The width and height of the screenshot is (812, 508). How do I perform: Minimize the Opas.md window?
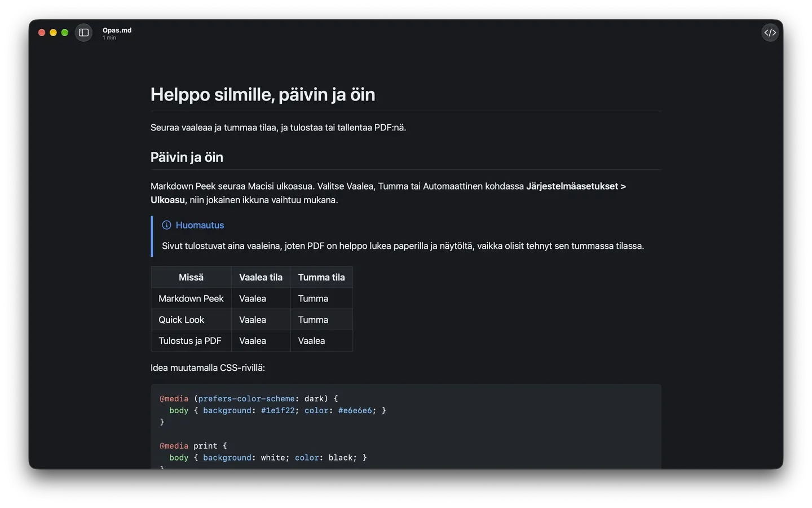pyautogui.click(x=53, y=33)
